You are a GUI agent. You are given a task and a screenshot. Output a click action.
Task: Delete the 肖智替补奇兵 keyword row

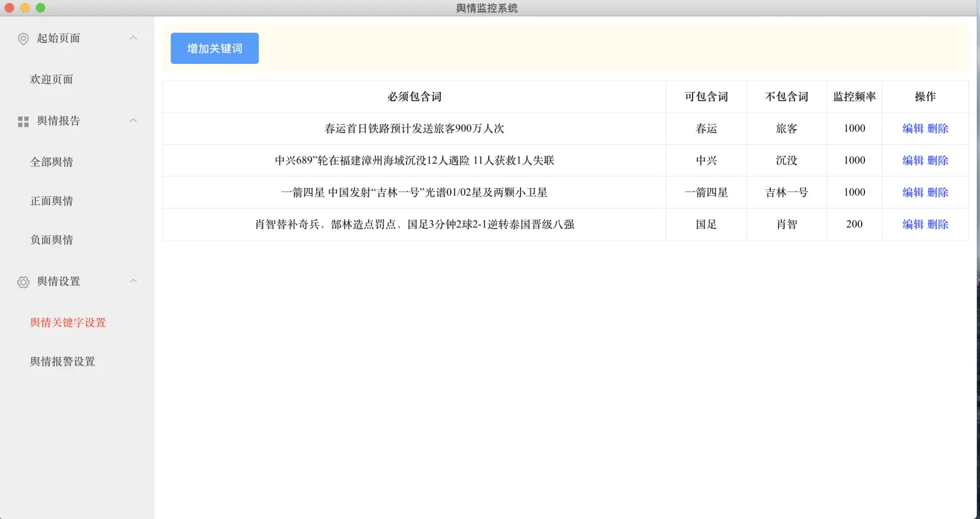[938, 225]
